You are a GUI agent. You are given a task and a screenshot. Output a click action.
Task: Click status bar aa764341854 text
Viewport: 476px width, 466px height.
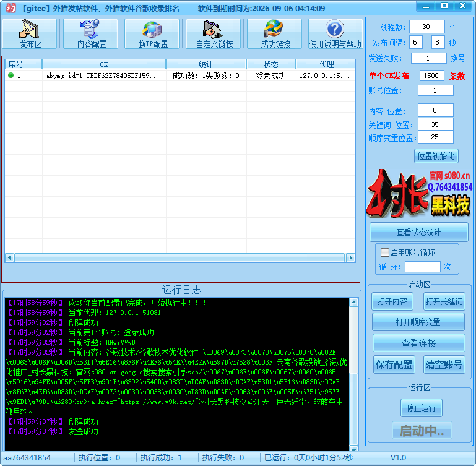27,457
